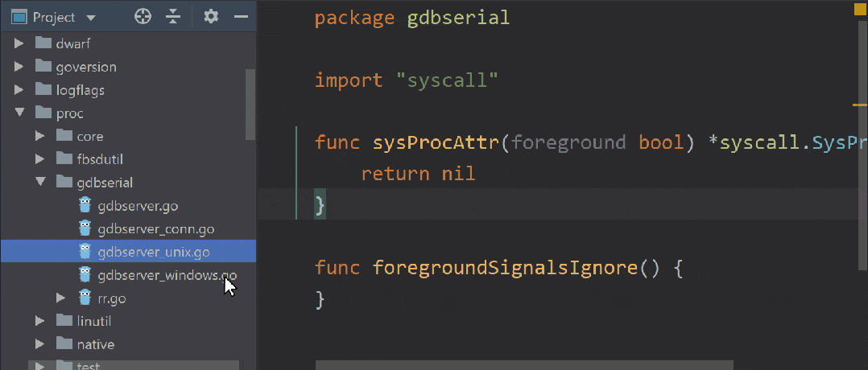This screenshot has width=868, height=370.
Task: Open Project panel settings gear
Action: coord(211,16)
